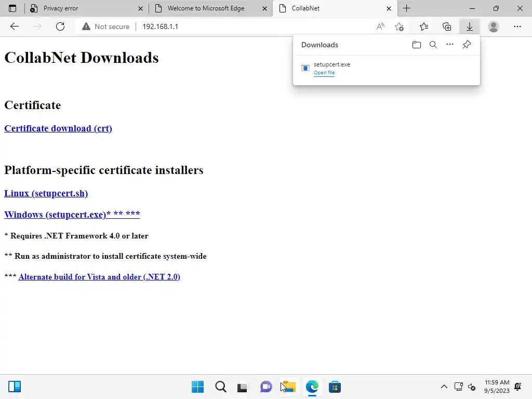
Task: Search downloads with magnifier icon
Action: pyautogui.click(x=433, y=45)
